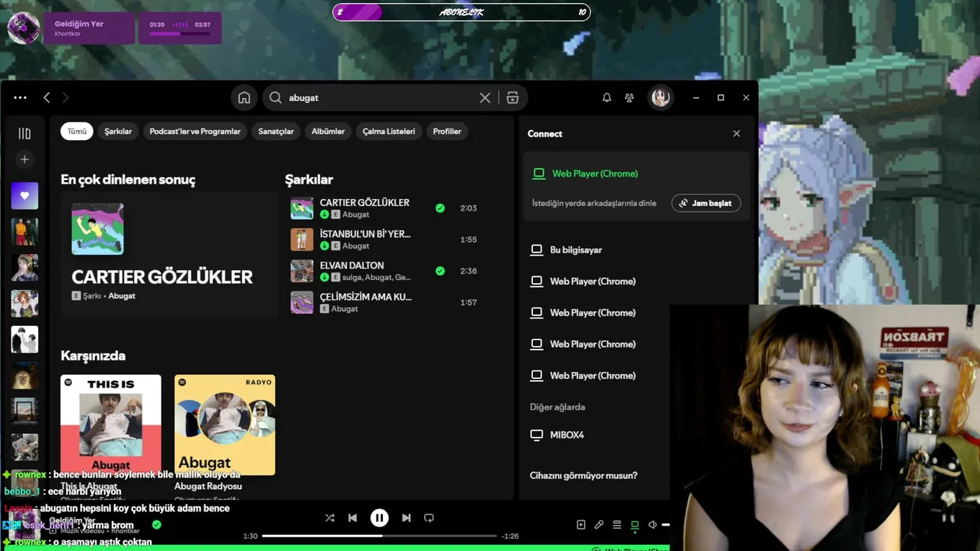Viewport: 980px width, 551px height.
Task: Open sulga, Abugat artists link for ELVAN DALTON
Action: [377, 278]
